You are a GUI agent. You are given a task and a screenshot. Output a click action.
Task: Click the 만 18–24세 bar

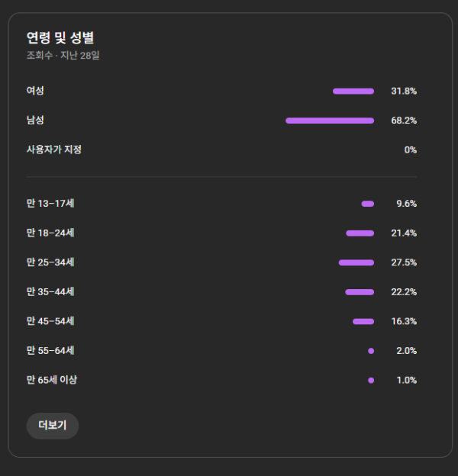click(360, 233)
